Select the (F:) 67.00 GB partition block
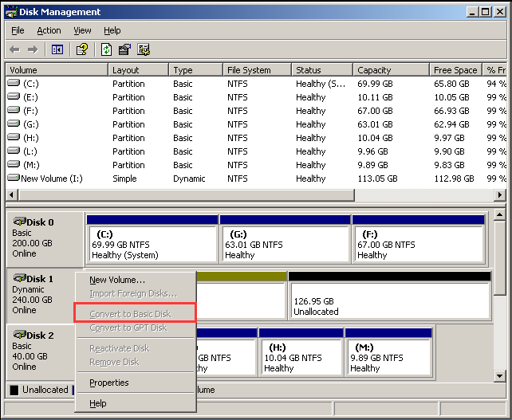This screenshot has width=512, height=420. (418, 239)
